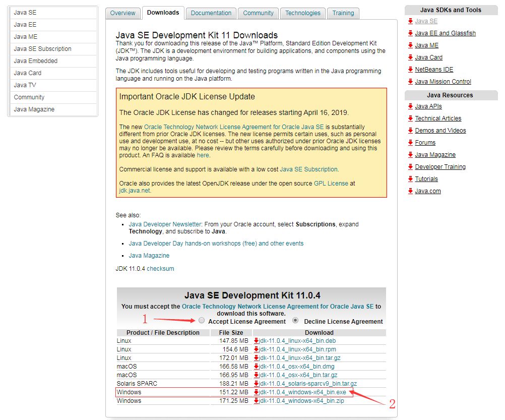Open Java Card in left sidebar
505x420 pixels.
point(53,73)
